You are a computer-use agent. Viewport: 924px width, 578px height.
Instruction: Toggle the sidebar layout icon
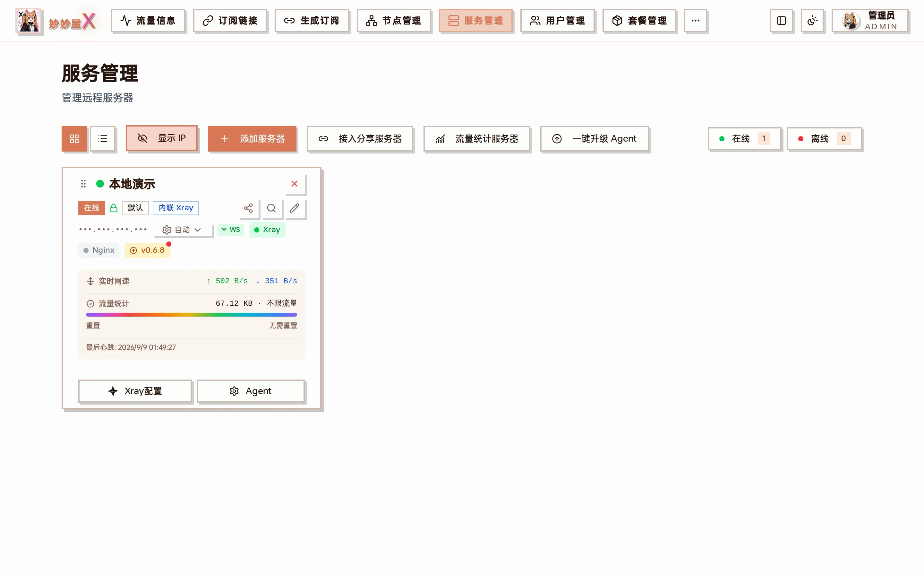tap(781, 21)
